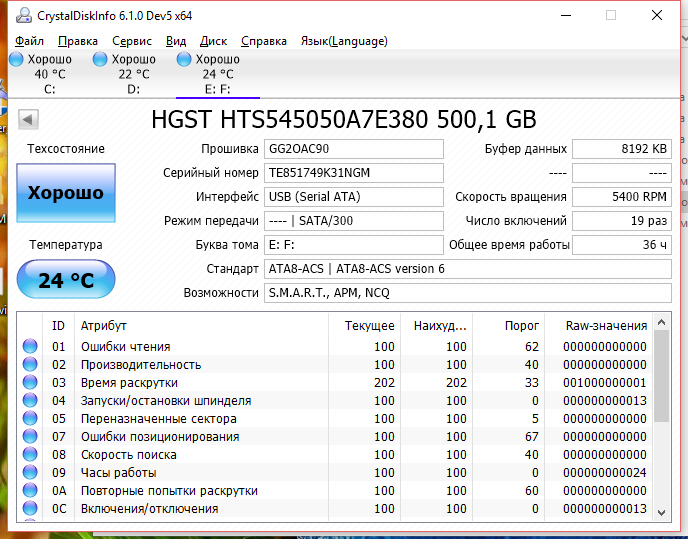Select the Запуски/остановки шпинделя row text

point(166,401)
